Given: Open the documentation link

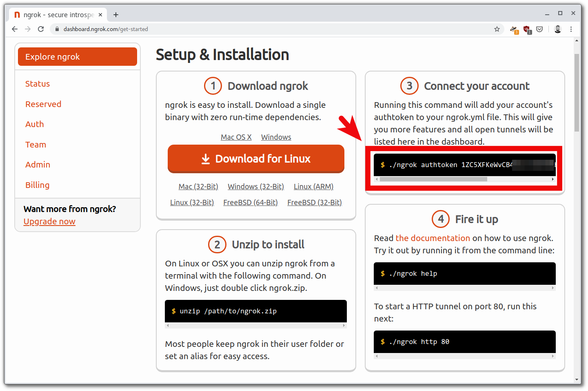Looking at the screenshot, I should pos(433,238).
